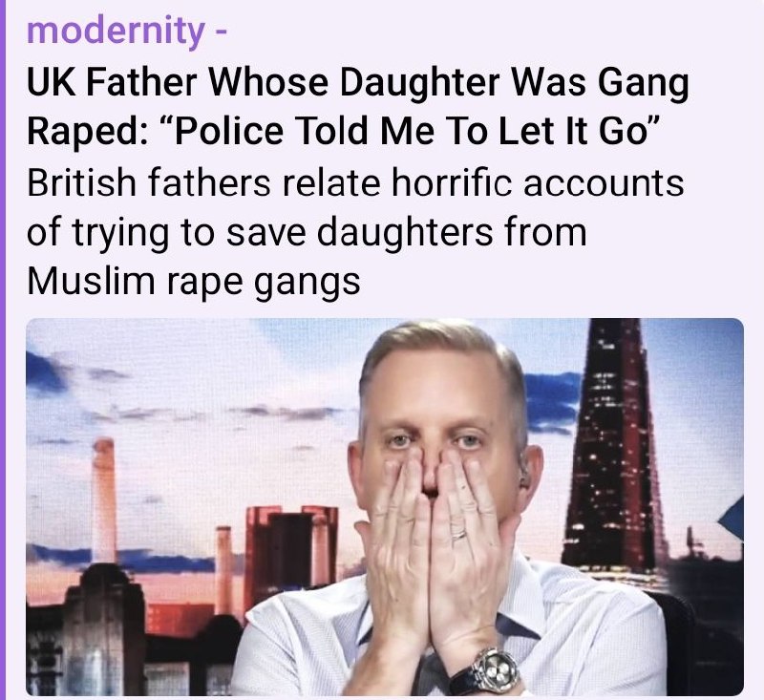Click the purple vertical quote bar

tap(3, 350)
